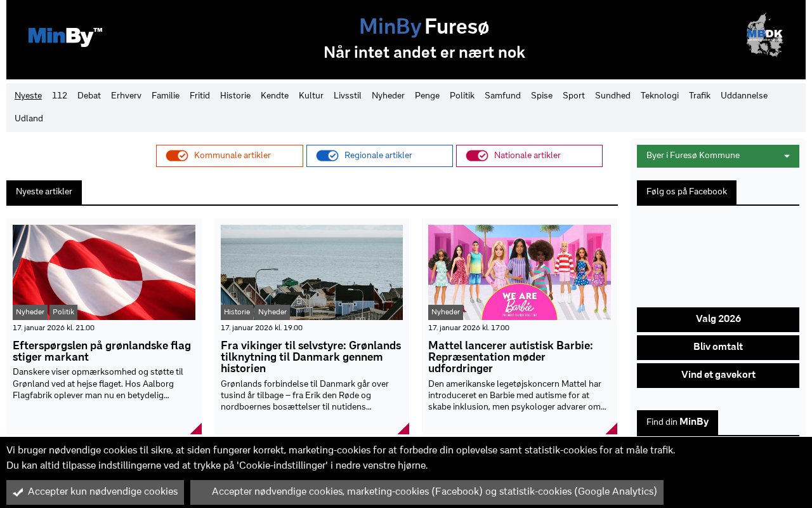This screenshot has width=812, height=508.
Task: Accept necessary, marketing and statistics cookies
Action: click(427, 492)
